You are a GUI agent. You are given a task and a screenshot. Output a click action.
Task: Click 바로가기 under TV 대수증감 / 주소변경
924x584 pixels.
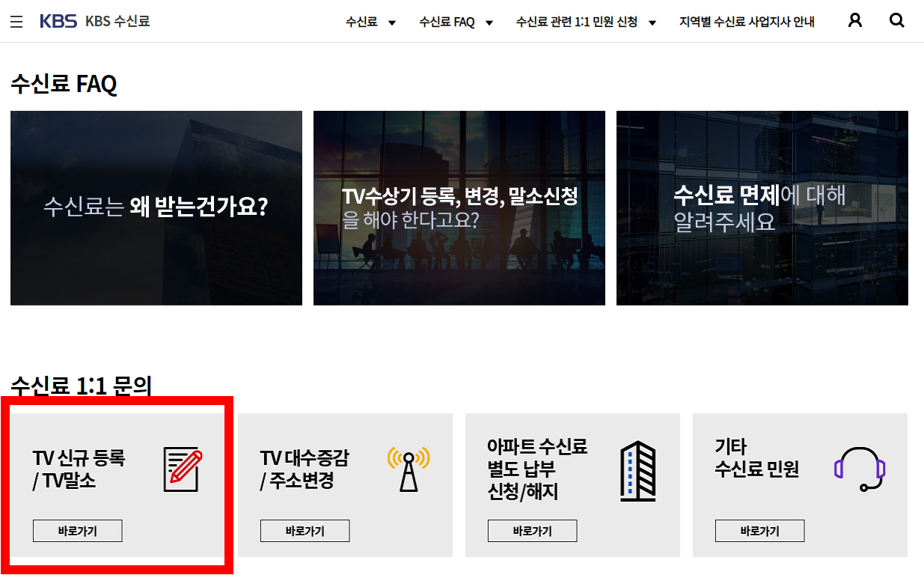coord(305,531)
